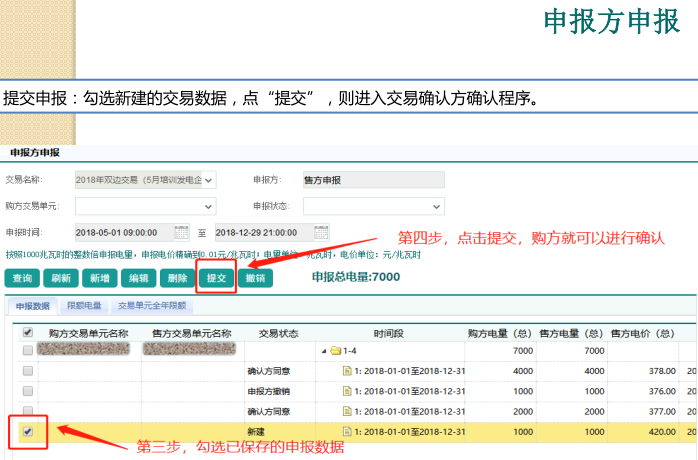Click the 查询 button
Screen dimensions: 698x460
(22, 278)
